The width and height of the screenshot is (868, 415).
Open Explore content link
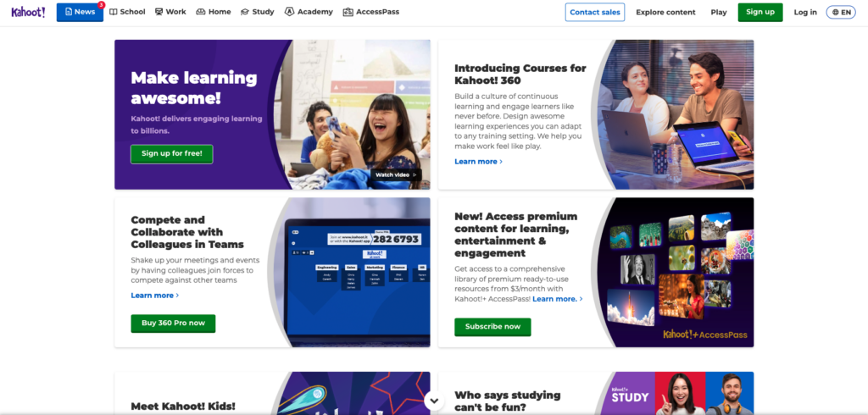pyautogui.click(x=665, y=12)
